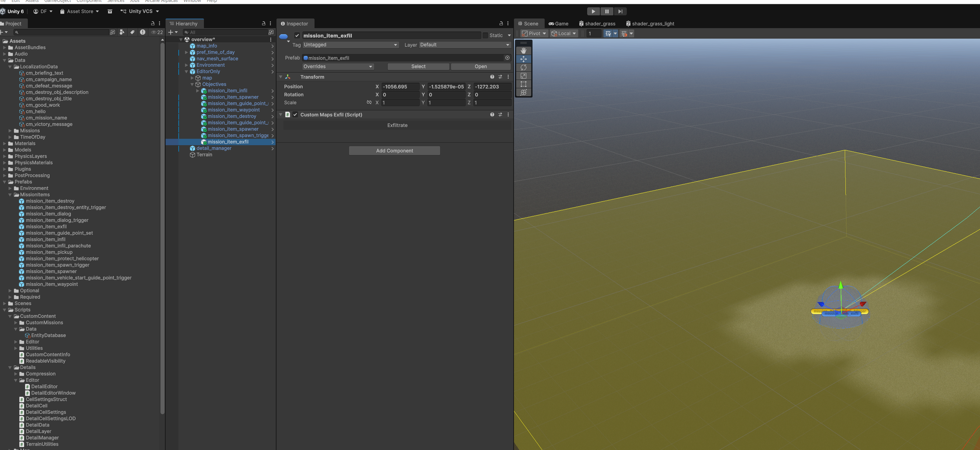Open the shader_grass_light tab
Image resolution: width=980 pixels, height=450 pixels.
point(650,24)
